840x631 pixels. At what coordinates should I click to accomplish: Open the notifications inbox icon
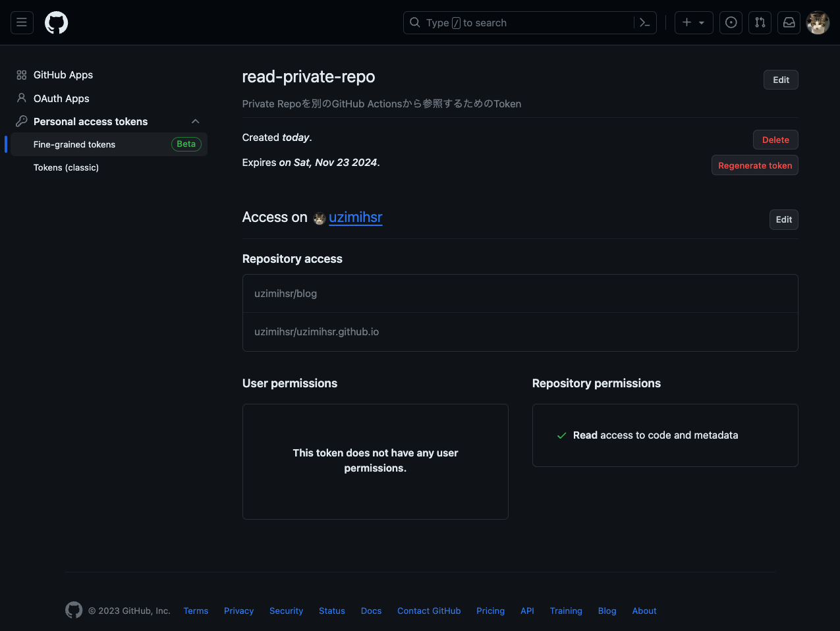coord(789,22)
